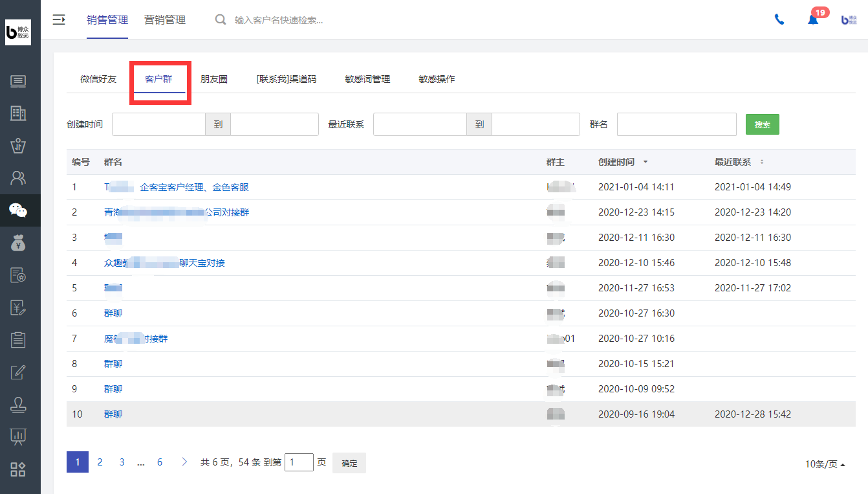Screen dimensions: 868x494
Task: Switch to 销售管理 top menu
Action: point(107,20)
